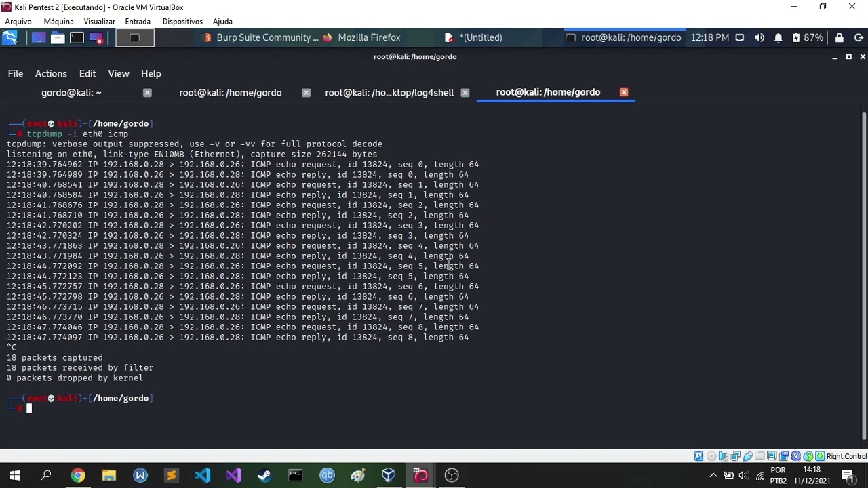Click the log out panel icon
The width and height of the screenshot is (868, 488).
[x=859, y=37]
